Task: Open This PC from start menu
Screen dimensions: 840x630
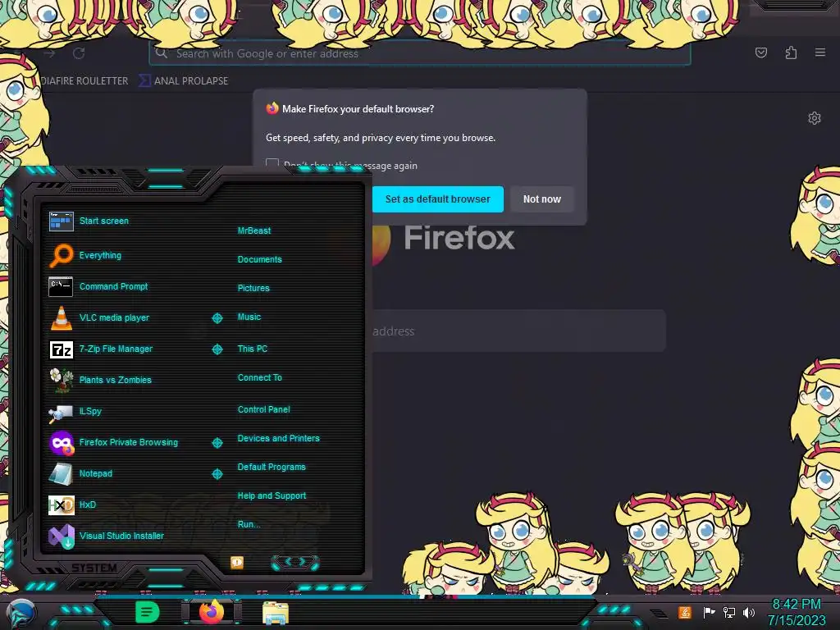Action: tap(253, 349)
